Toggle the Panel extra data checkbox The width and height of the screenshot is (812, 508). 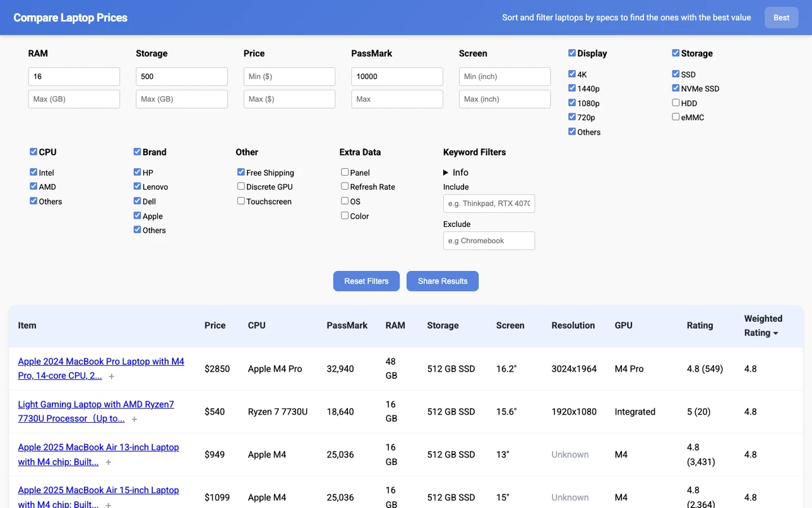click(x=345, y=172)
